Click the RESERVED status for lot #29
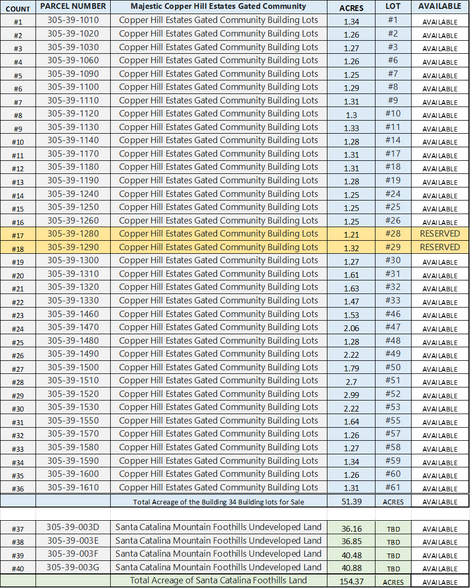Screen dimensions: 470x588 point(440,248)
